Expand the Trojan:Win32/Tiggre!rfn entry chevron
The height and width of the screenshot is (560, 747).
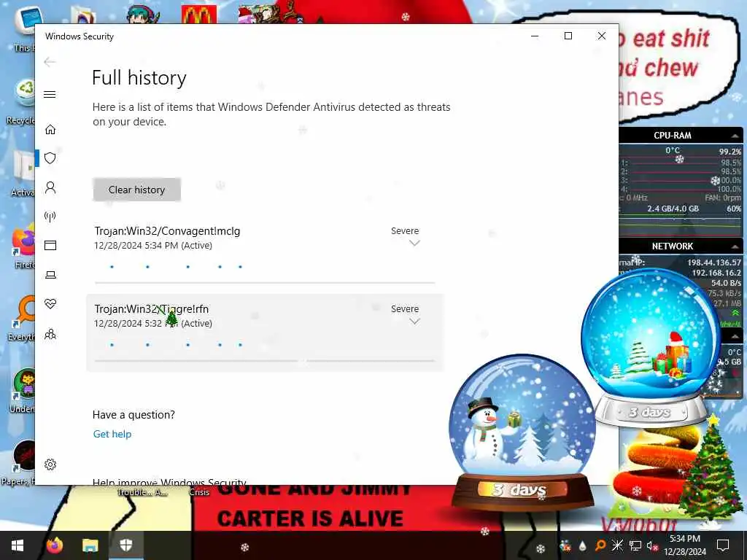[414, 322]
